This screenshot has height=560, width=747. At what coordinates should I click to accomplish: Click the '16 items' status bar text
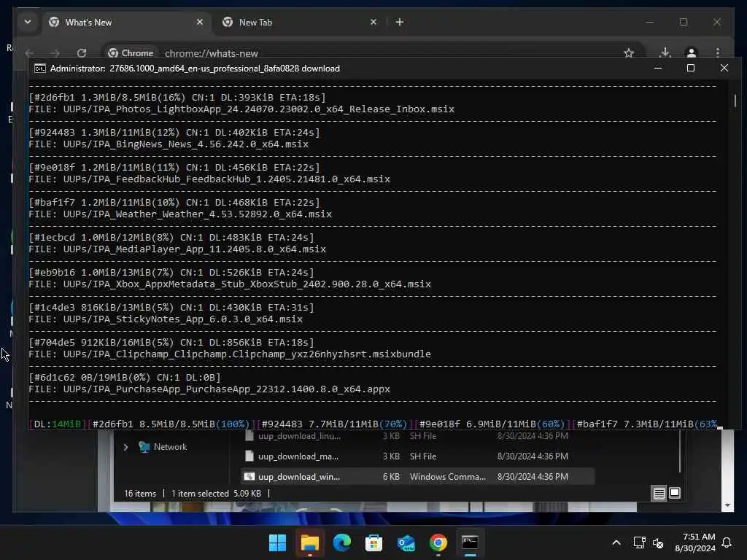coord(140,494)
